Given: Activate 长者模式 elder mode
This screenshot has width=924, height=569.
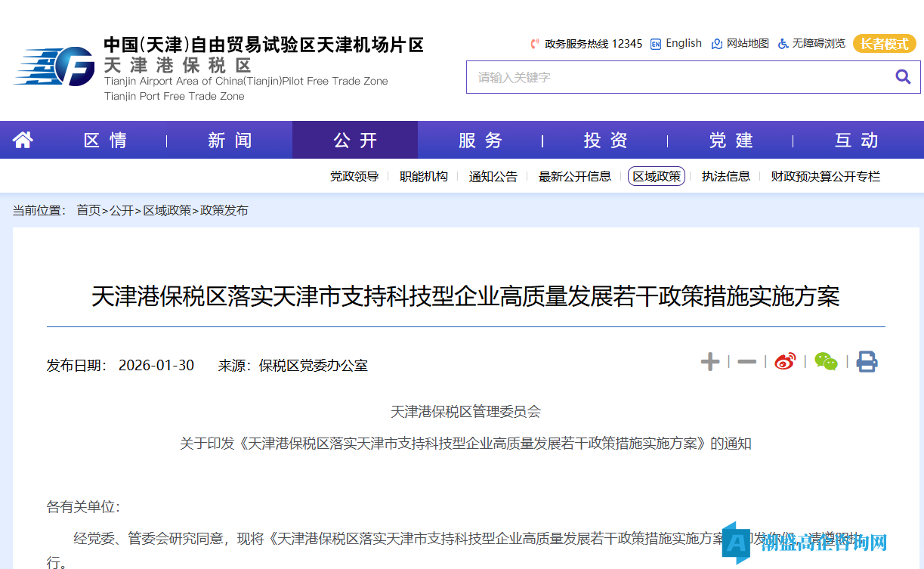Looking at the screenshot, I should pos(884,44).
